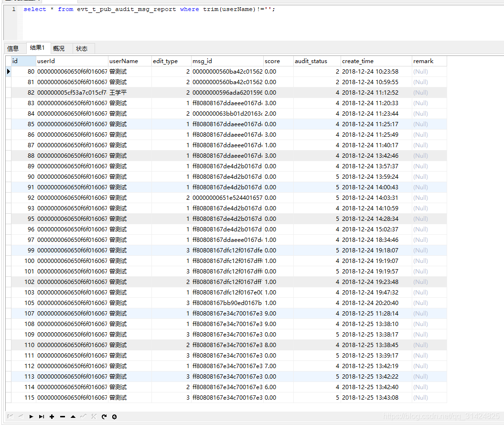Click the userName column header

coord(130,61)
